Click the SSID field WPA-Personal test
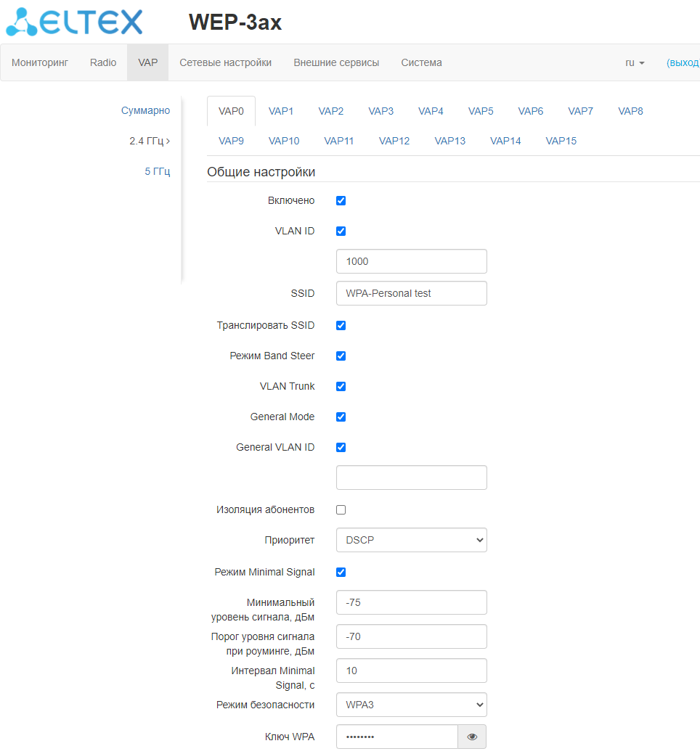This screenshot has height=754, width=700. 411,293
